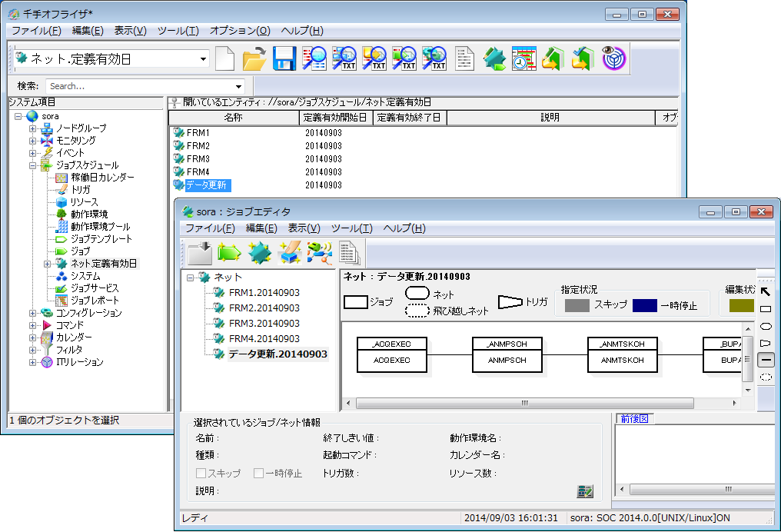Collapse the sora root tree node
781x532 pixels.
(x=18, y=117)
